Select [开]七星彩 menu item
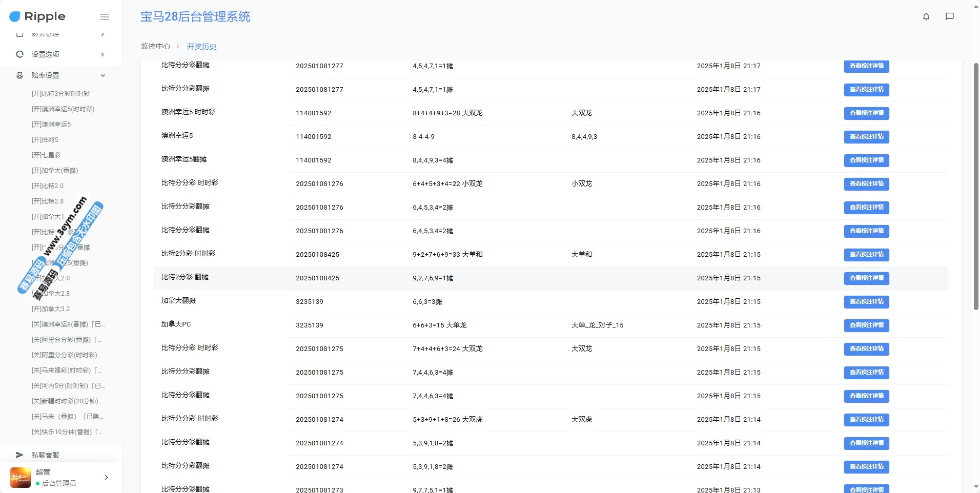 point(46,155)
